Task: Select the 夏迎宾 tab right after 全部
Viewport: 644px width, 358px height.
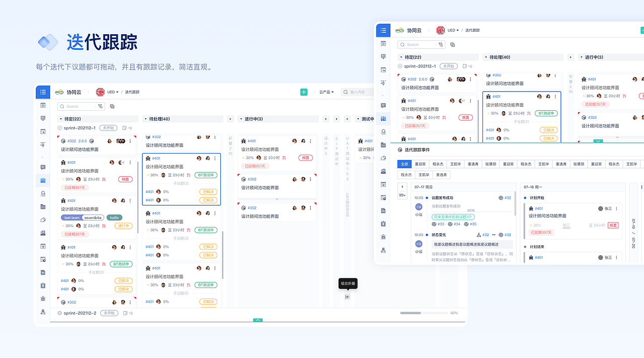Action: coord(420,164)
